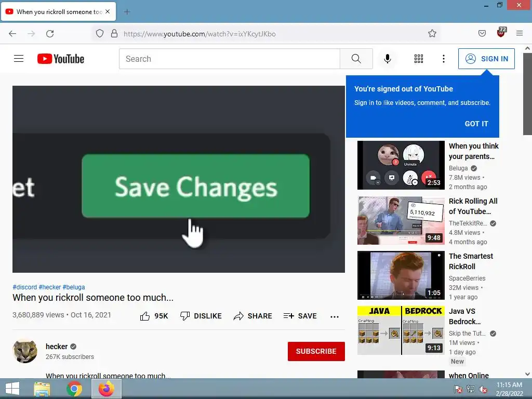Close the 'When you rickroll' tab
This screenshot has height=399, width=532.
(x=108, y=11)
